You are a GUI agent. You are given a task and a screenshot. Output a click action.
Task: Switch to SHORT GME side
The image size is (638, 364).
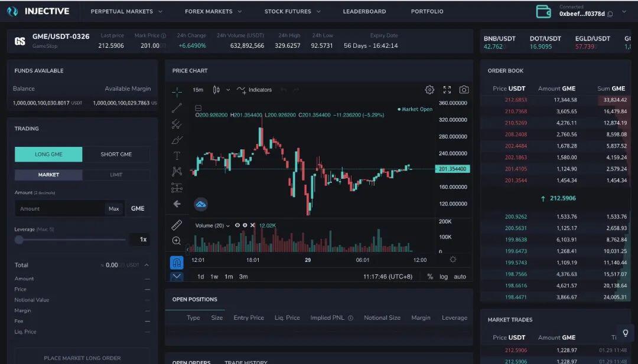pyautogui.click(x=116, y=155)
